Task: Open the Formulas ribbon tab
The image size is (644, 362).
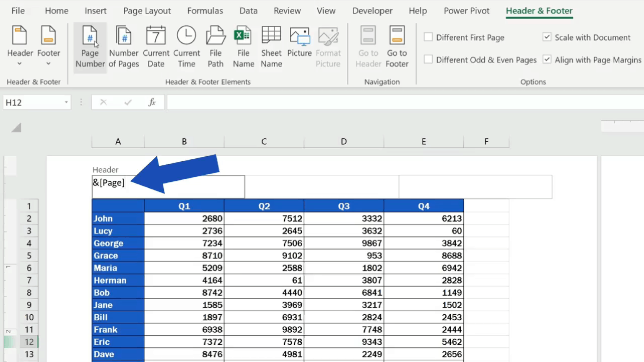Action: [x=205, y=11]
